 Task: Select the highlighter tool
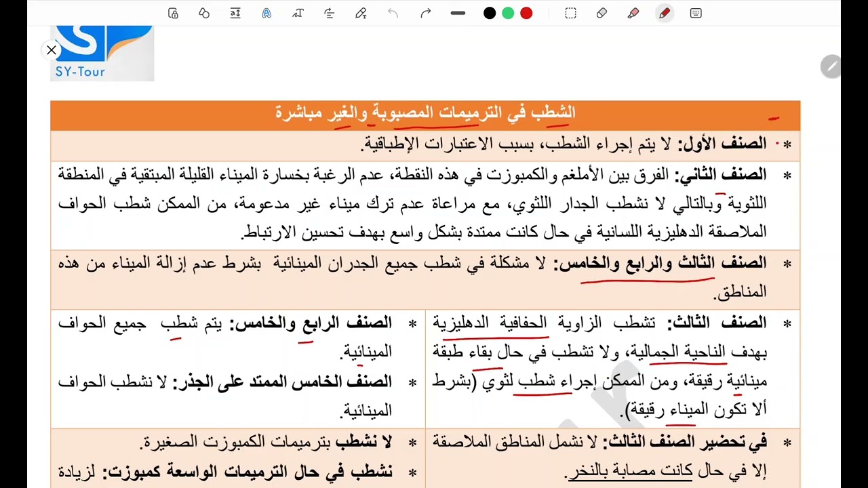pyautogui.click(x=633, y=13)
